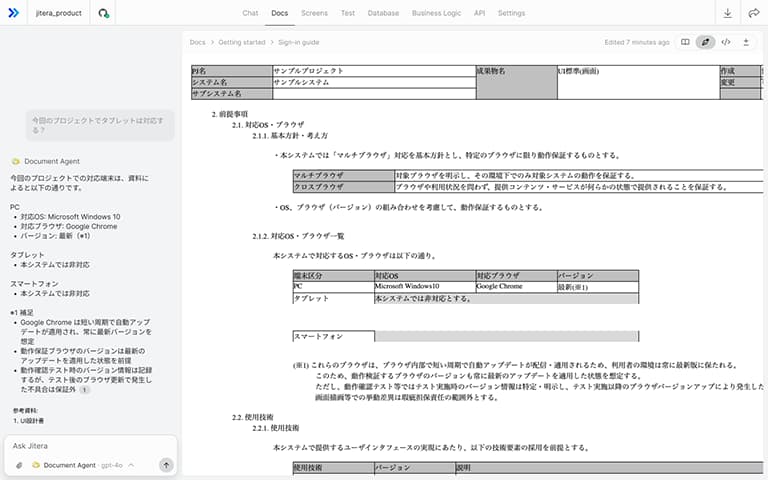The image size is (768, 480).
Task: Go to the Test tab
Action: click(348, 13)
